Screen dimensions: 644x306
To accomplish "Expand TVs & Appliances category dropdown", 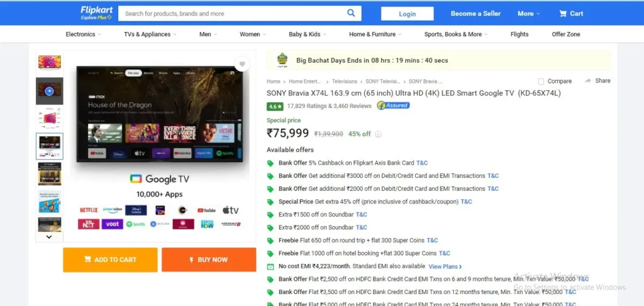I will pos(150,35).
